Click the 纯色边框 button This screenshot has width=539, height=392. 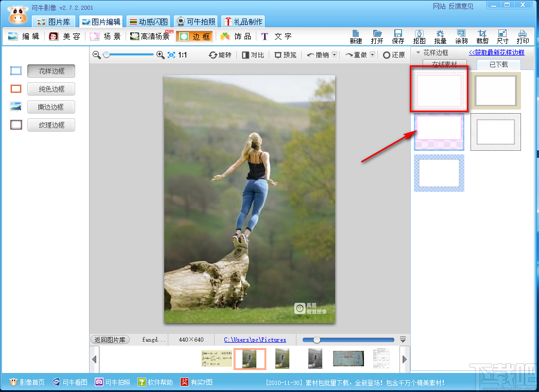[51, 89]
